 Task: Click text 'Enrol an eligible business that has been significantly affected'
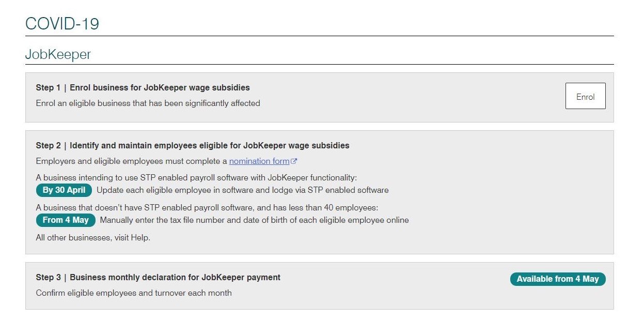click(x=148, y=103)
